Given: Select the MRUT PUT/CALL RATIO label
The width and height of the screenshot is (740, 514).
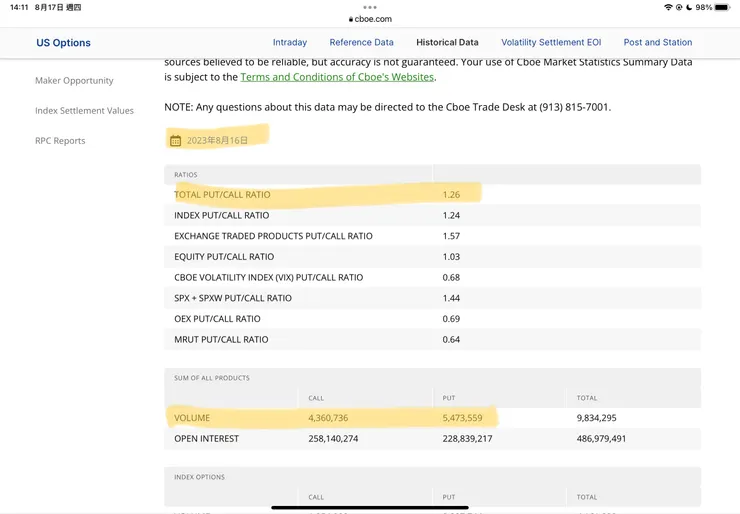Looking at the screenshot, I should point(221,340).
